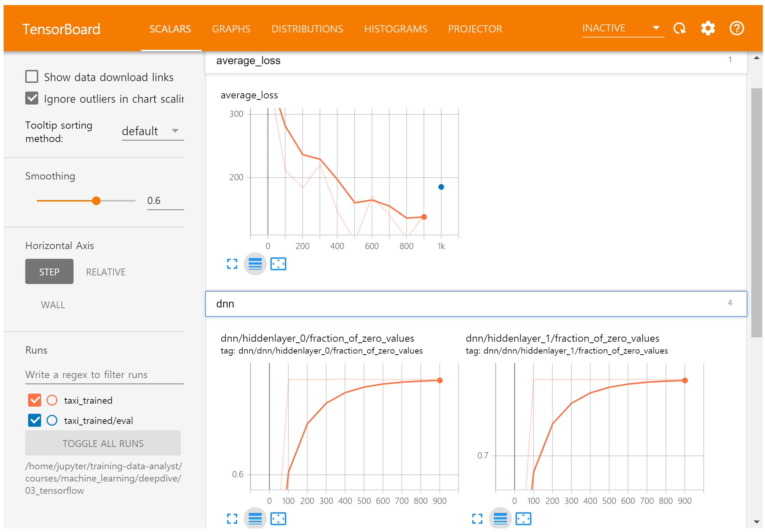Open the GRAPHS tab
The image size is (765, 532).
point(231,29)
